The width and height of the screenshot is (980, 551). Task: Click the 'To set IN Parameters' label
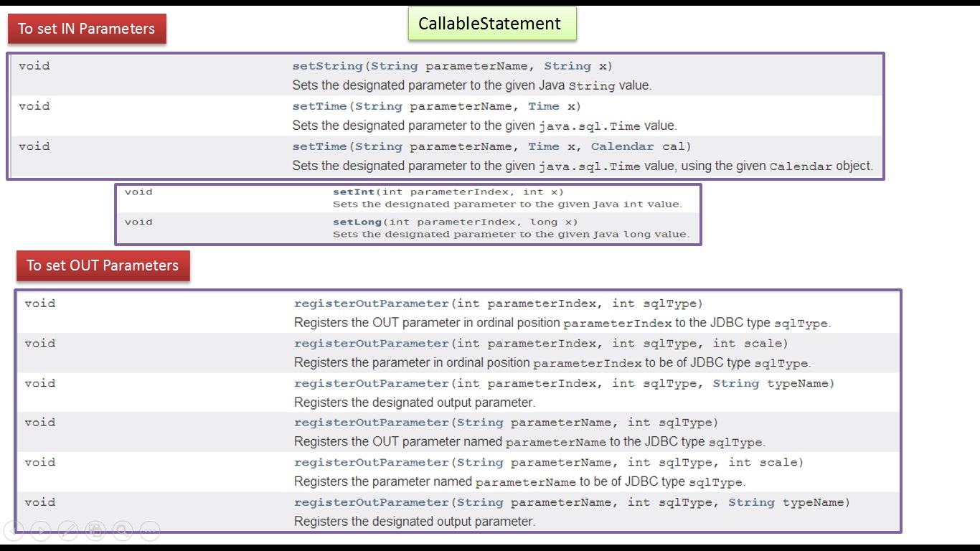pos(87,29)
